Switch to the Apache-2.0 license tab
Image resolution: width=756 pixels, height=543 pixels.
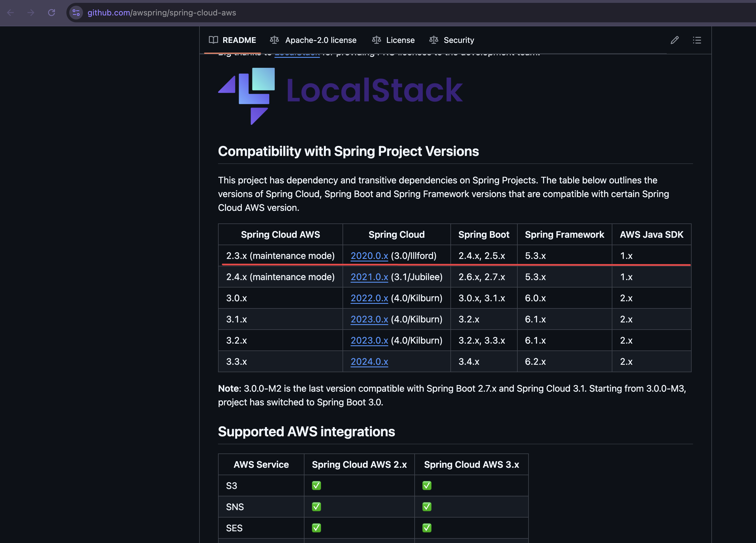click(320, 40)
